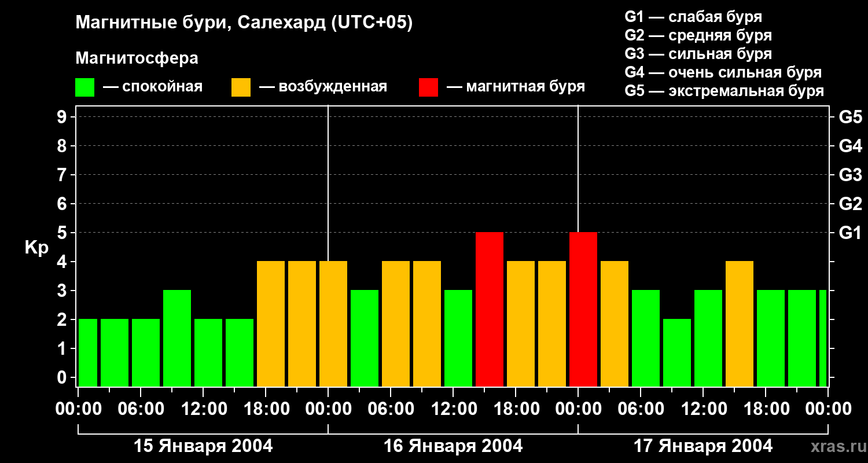Click the Kp axis title
This screenshot has width=868, height=463.
pos(36,248)
